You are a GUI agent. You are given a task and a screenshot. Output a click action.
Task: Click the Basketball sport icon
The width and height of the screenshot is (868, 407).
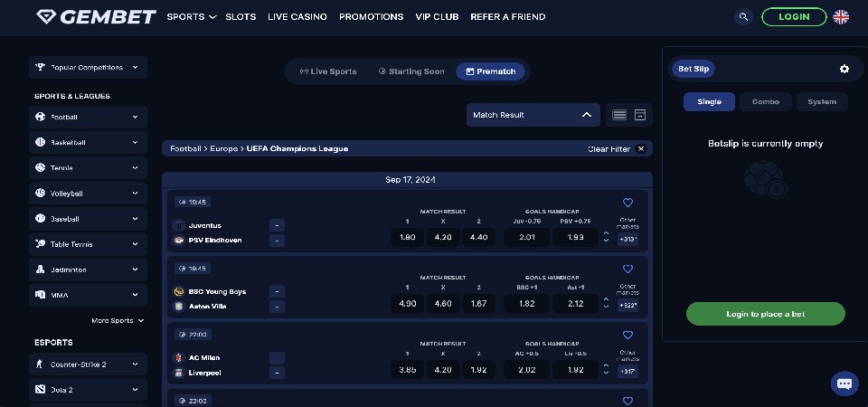[x=41, y=142]
